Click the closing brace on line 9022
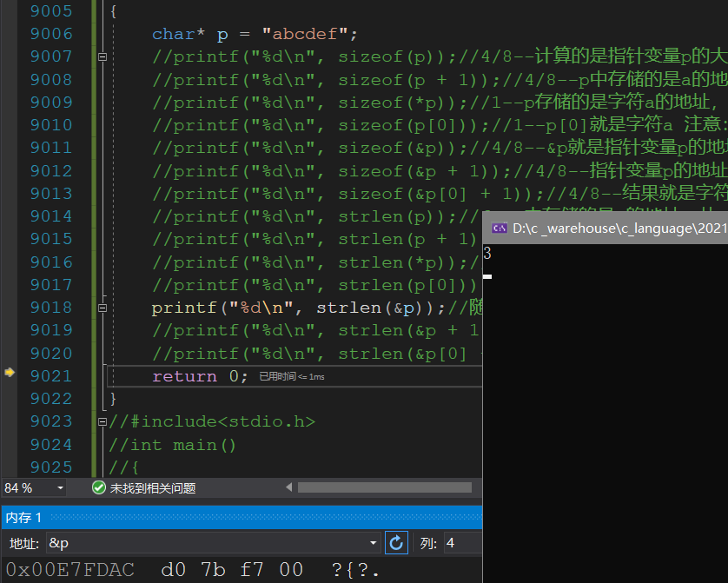728x583 pixels. coord(113,399)
